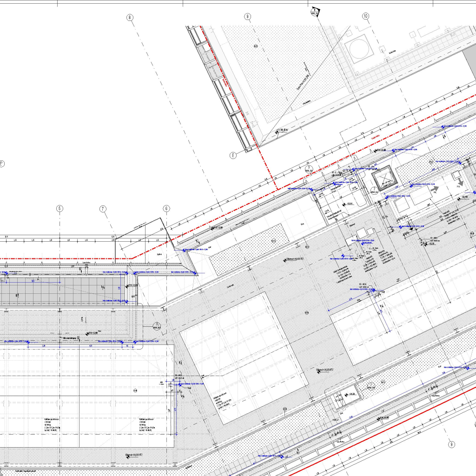Select grid axis bubble 10
Screen dimensions: 476x476
366,16
